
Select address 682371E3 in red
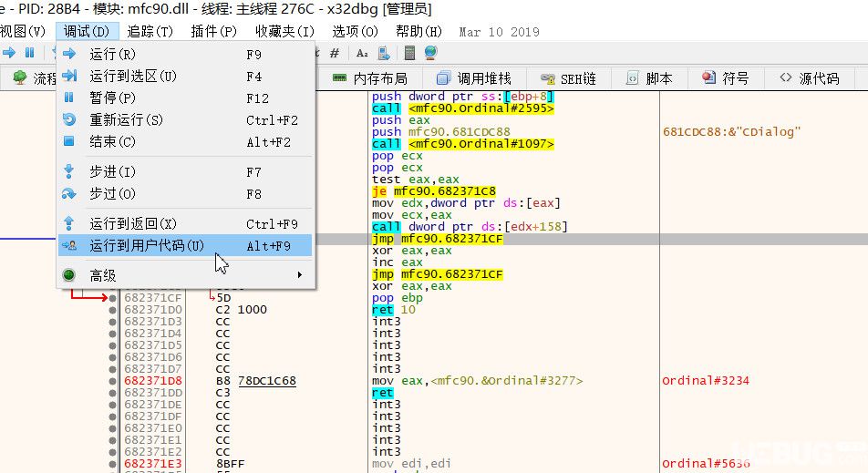[x=153, y=464]
